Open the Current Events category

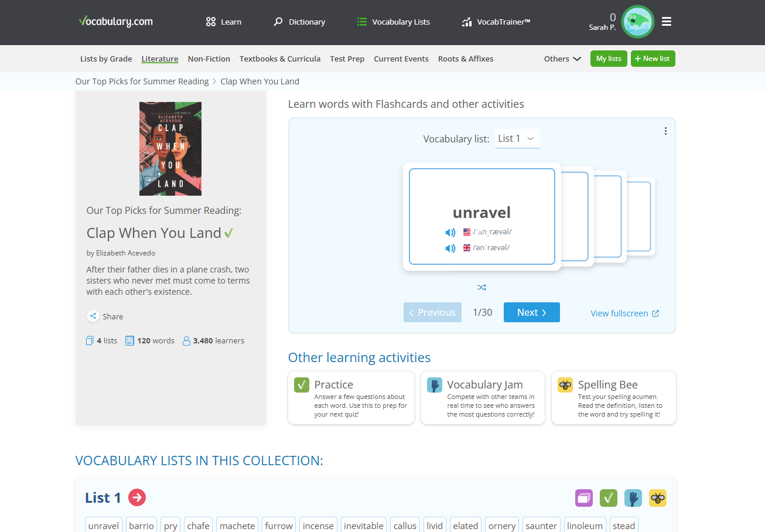[x=401, y=59]
